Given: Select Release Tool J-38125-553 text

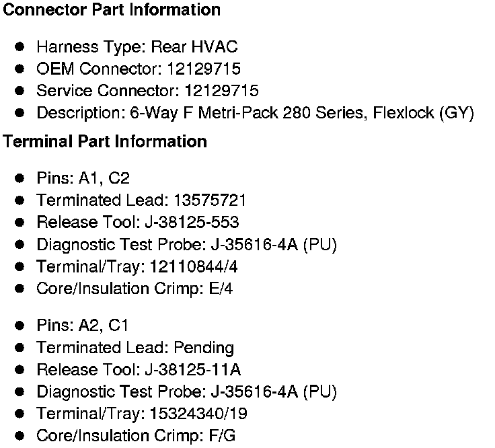Looking at the screenshot, I should click(x=138, y=222).
